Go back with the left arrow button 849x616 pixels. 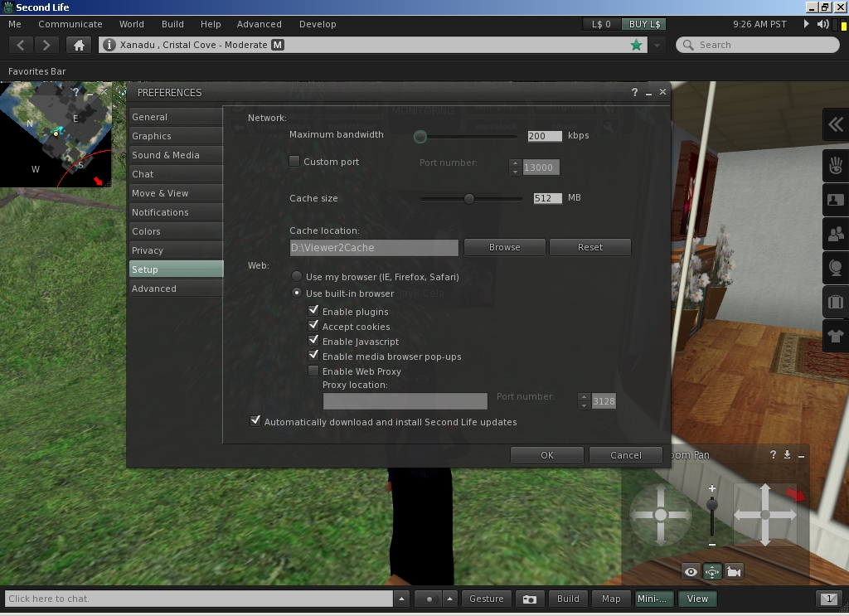pos(21,45)
